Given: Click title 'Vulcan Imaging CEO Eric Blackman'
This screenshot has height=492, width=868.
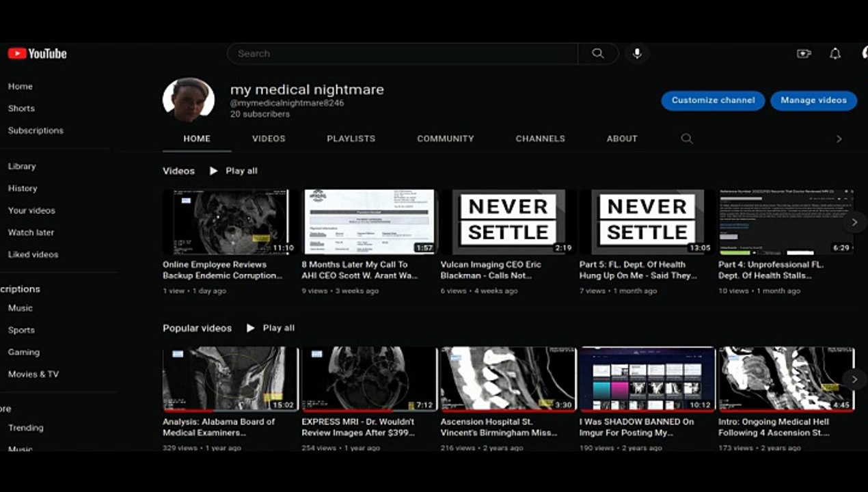Looking at the screenshot, I should pos(491,270).
